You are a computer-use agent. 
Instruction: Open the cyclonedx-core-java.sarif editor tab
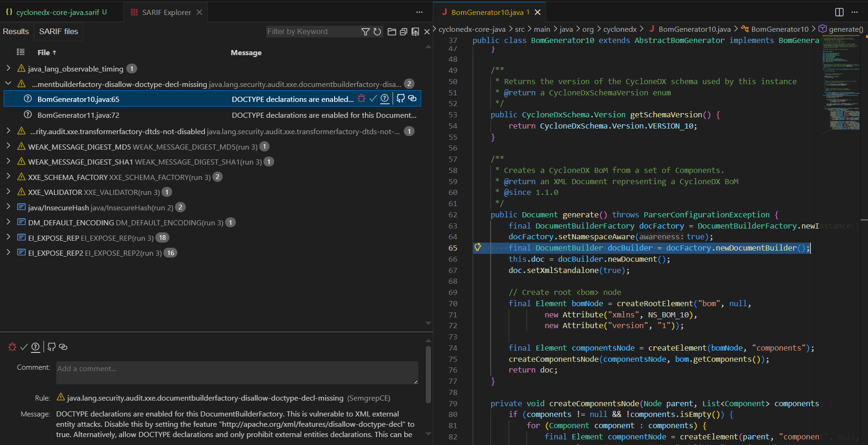57,12
